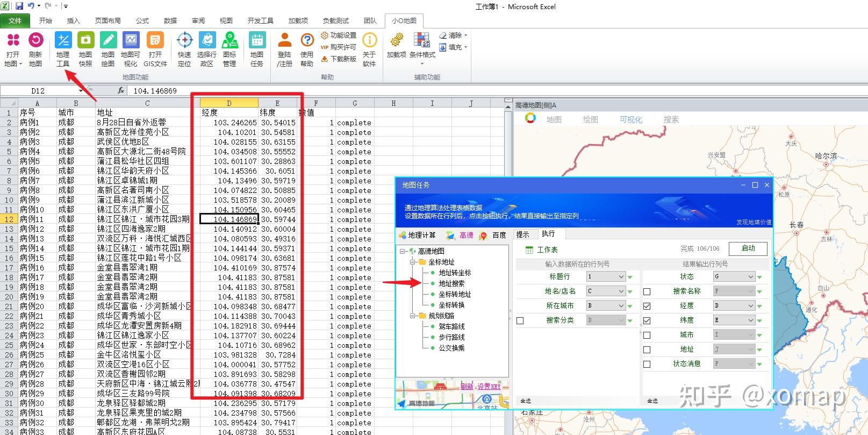This screenshot has width=868, height=435.
Task: Select column D header
Action: (x=229, y=103)
